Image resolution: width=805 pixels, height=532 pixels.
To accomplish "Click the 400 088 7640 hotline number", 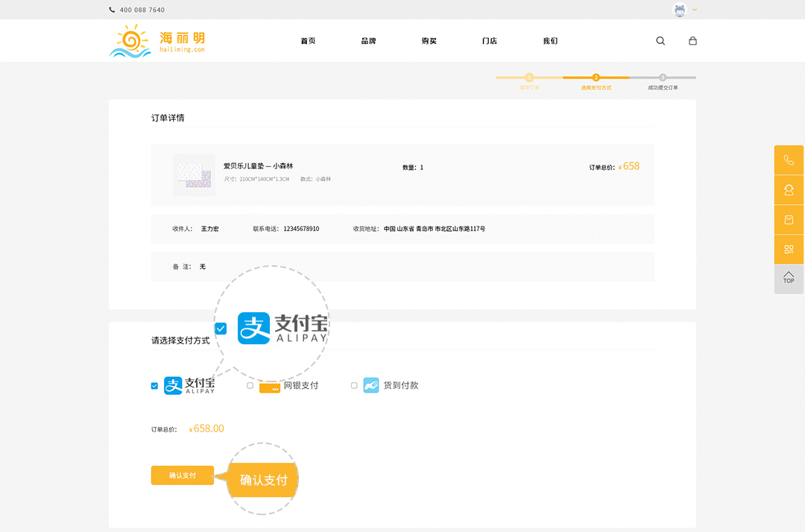I will (x=142, y=10).
